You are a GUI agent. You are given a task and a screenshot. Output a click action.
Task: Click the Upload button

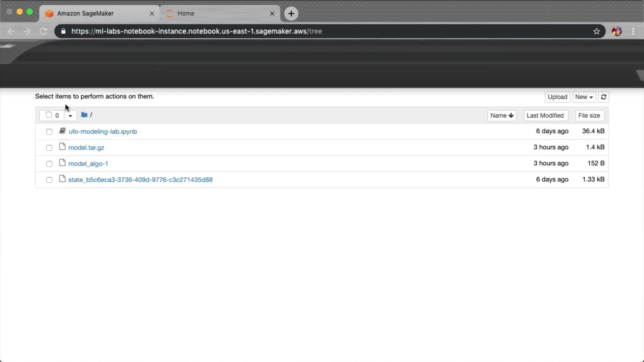click(557, 97)
